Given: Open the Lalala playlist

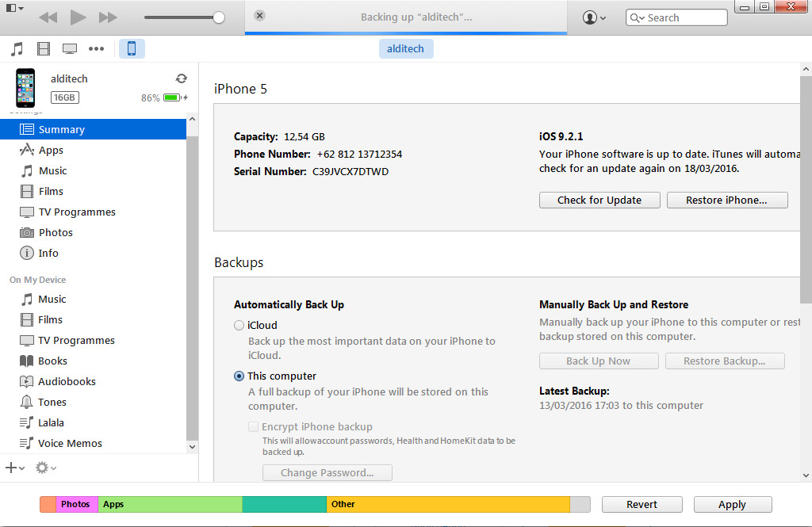Looking at the screenshot, I should click(x=94, y=423).
